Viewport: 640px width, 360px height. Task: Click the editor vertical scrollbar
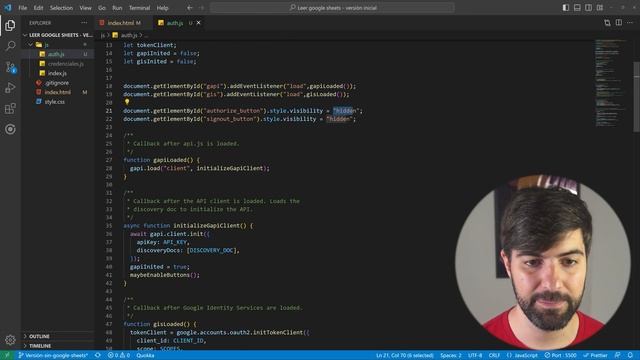coord(637,97)
